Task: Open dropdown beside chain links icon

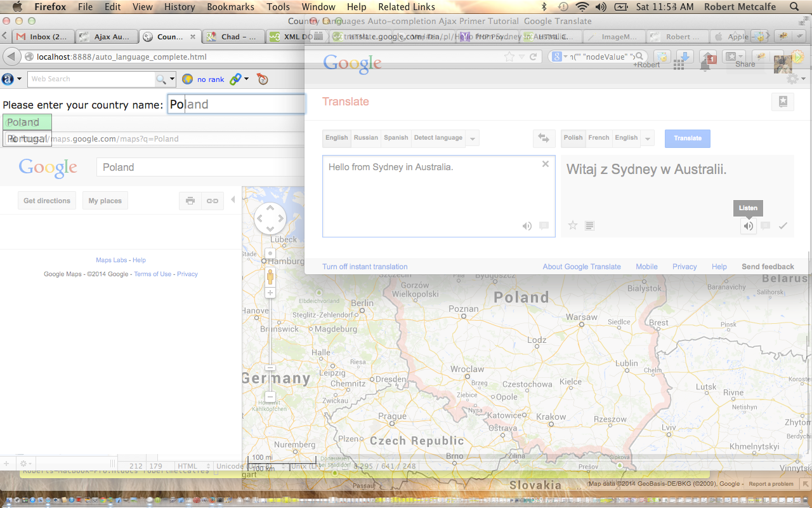Action: 246,79
